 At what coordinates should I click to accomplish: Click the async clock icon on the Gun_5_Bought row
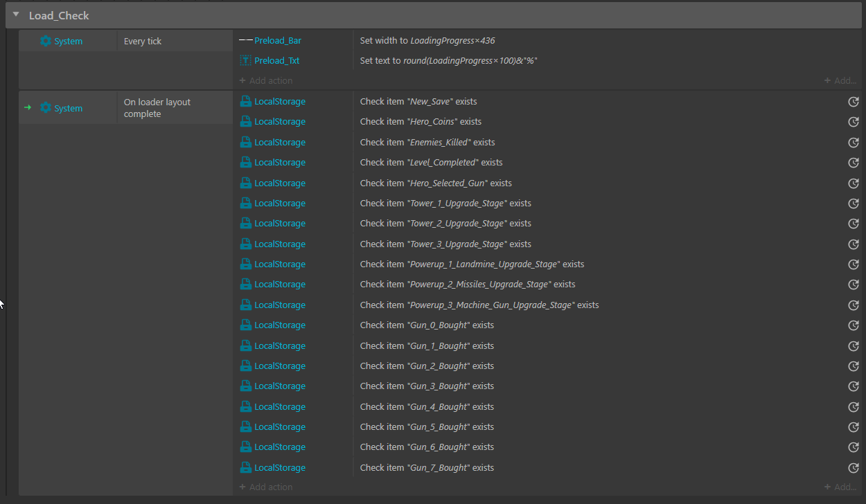coord(854,427)
